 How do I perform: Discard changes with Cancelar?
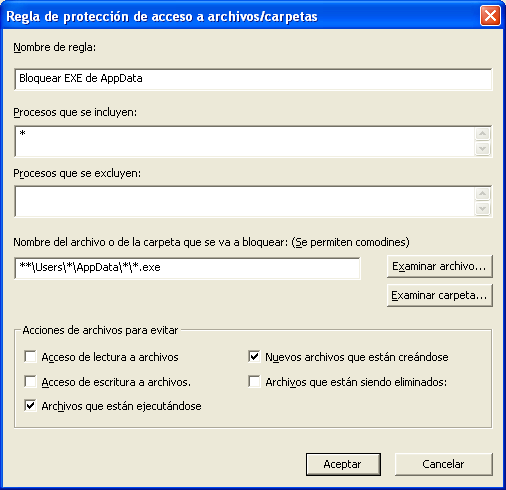click(443, 464)
